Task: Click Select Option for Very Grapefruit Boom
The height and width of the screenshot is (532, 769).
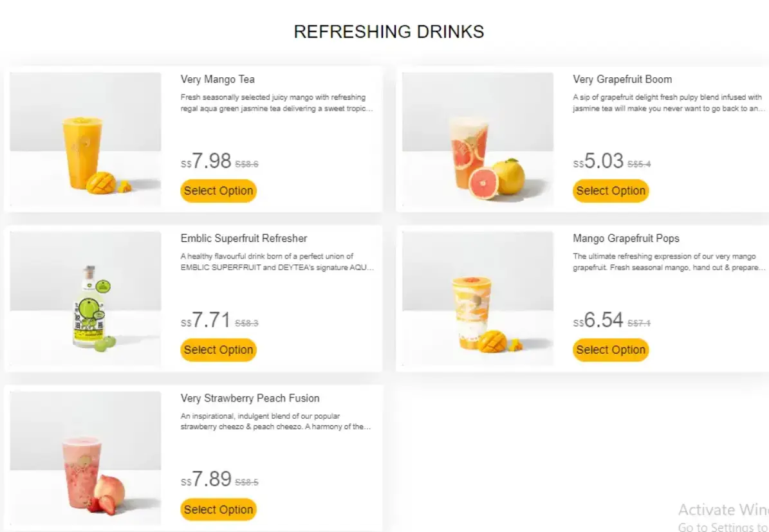Action: coord(610,190)
